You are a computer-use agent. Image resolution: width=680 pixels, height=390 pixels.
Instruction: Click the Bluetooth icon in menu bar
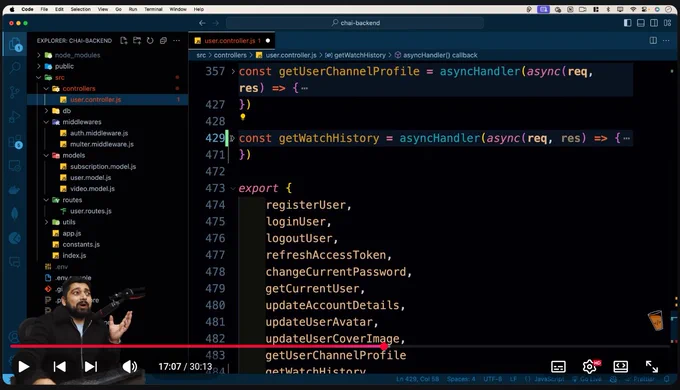coord(608,9)
